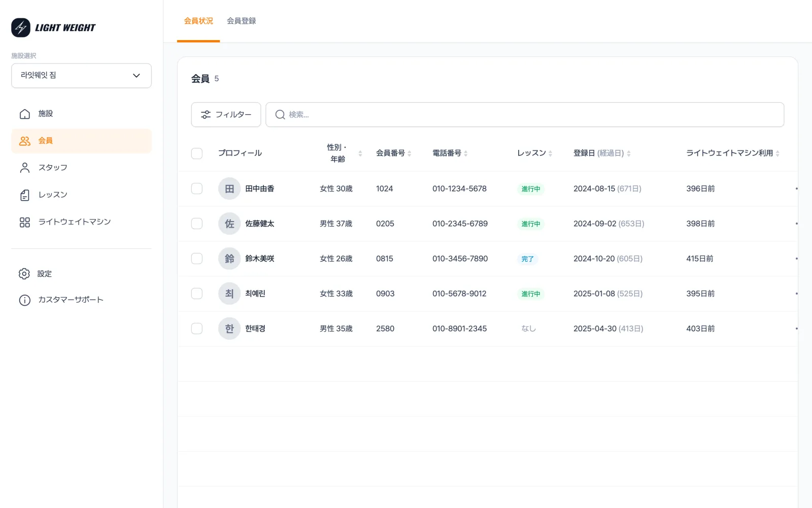The image size is (812, 508).
Task: Open スタッフ in the sidebar
Action: (x=81, y=168)
